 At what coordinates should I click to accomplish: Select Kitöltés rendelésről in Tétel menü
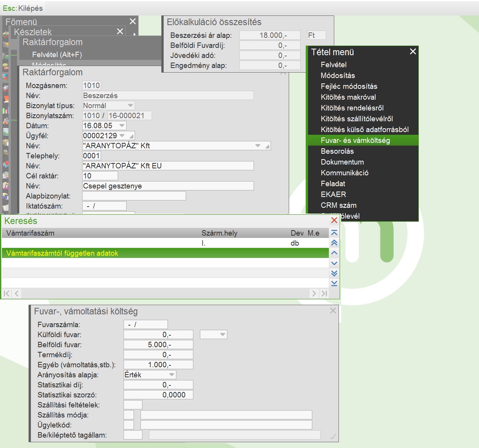pos(352,108)
